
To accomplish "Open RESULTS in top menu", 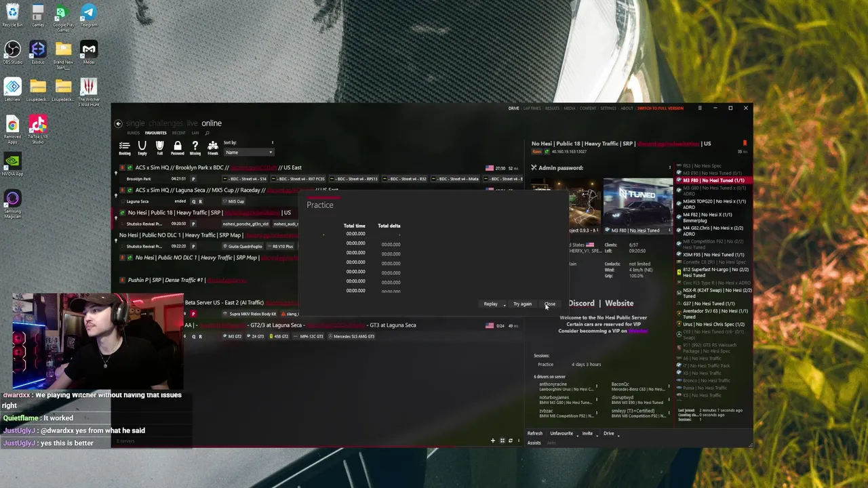I will click(553, 108).
